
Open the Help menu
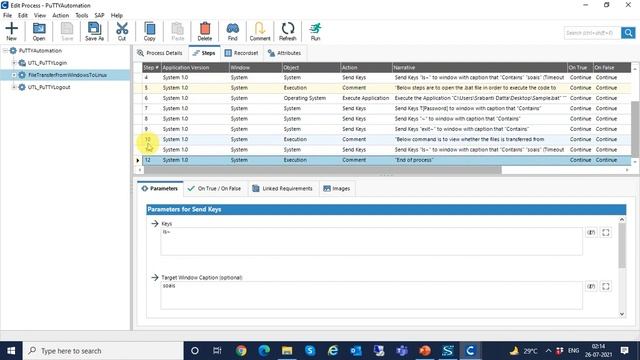click(x=117, y=15)
